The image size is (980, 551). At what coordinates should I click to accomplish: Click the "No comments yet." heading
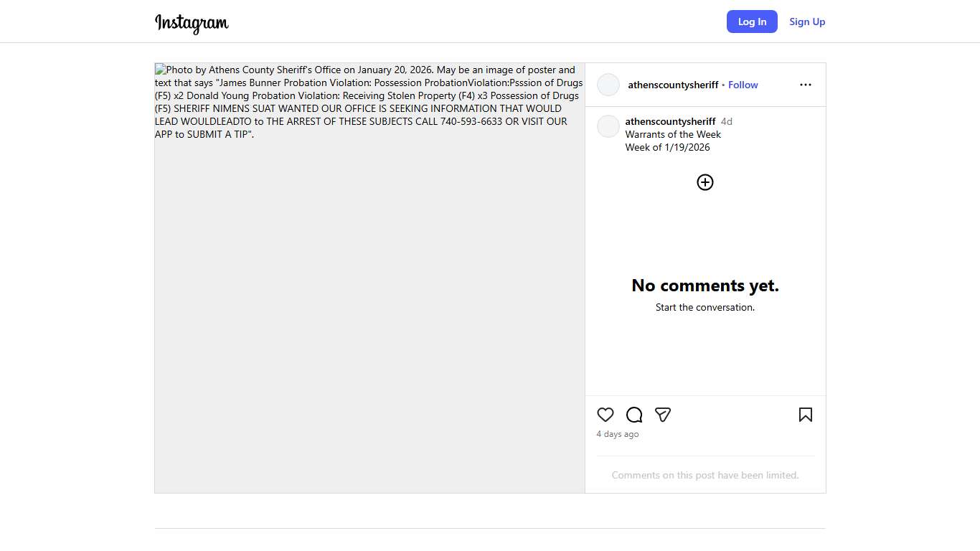coord(705,286)
